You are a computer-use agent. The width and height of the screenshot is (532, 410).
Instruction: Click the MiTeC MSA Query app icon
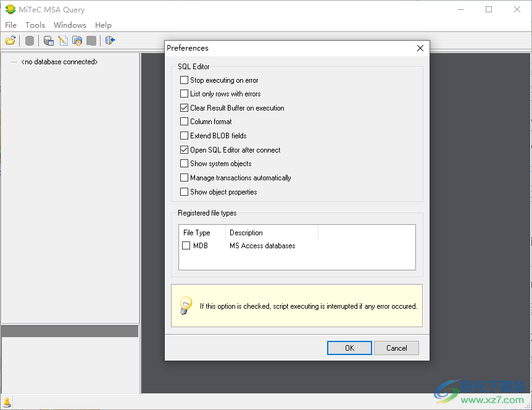(x=10, y=10)
